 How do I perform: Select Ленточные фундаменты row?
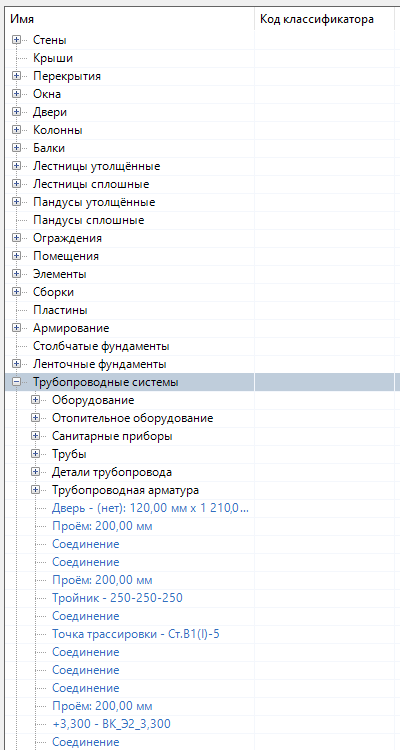[x=100, y=364]
